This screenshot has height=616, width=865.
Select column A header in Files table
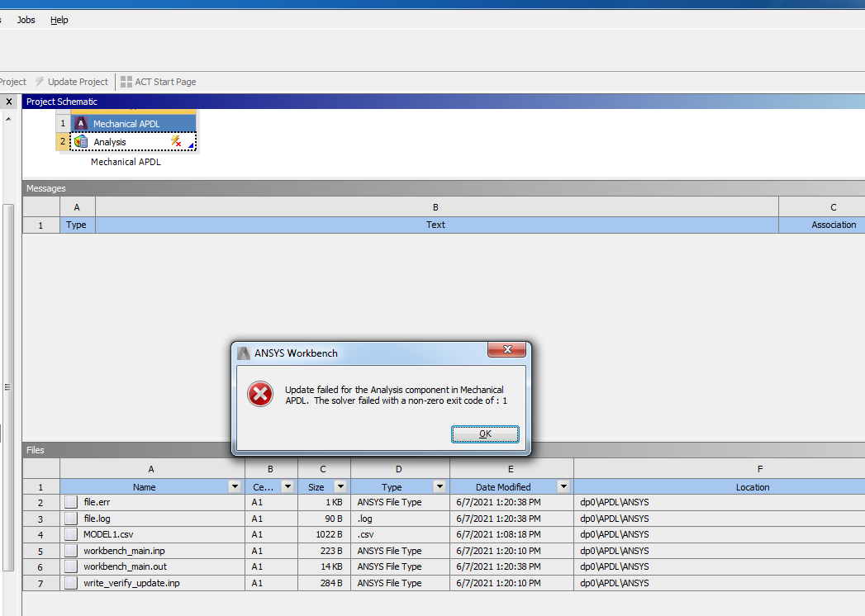pos(152,469)
